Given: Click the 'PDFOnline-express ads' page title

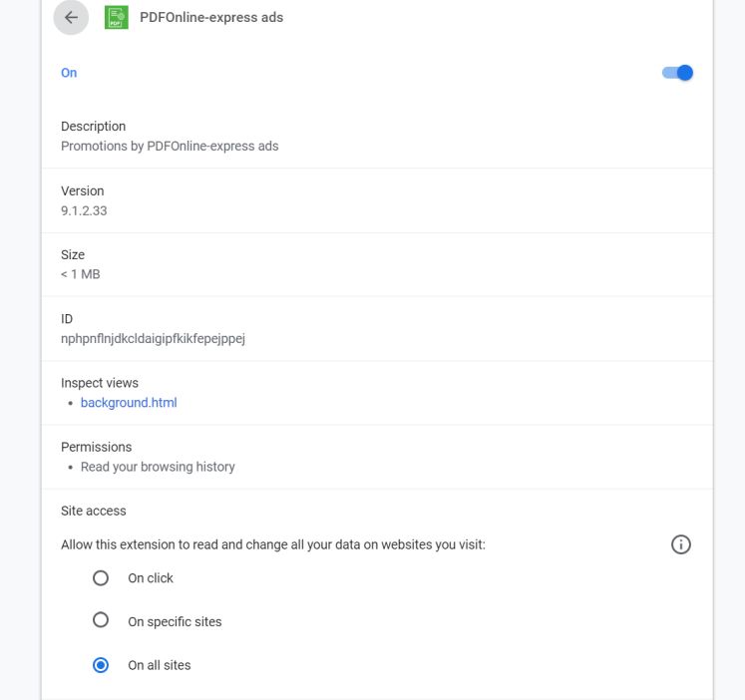Looking at the screenshot, I should point(211,17).
